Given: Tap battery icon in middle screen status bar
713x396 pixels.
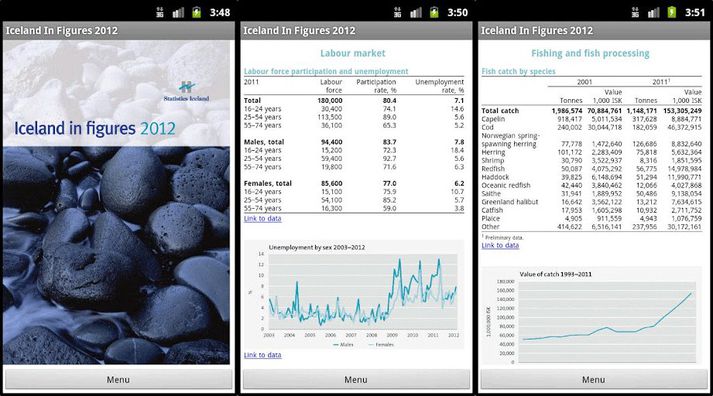Looking at the screenshot, I should coord(434,12).
